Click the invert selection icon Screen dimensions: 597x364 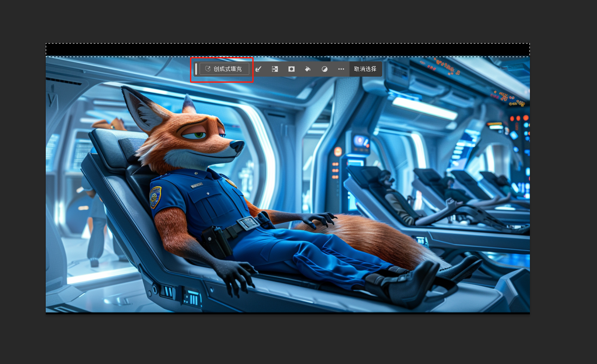(x=275, y=69)
